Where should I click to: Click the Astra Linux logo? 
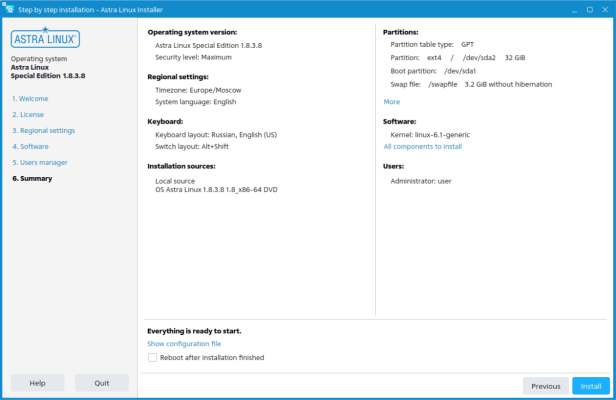click(45, 38)
